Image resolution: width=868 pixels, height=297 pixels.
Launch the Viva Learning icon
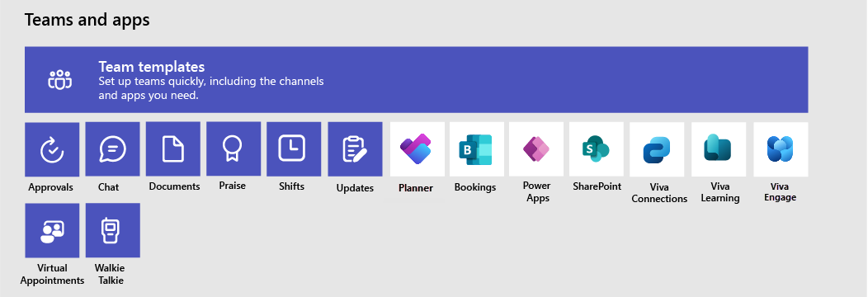click(x=719, y=149)
